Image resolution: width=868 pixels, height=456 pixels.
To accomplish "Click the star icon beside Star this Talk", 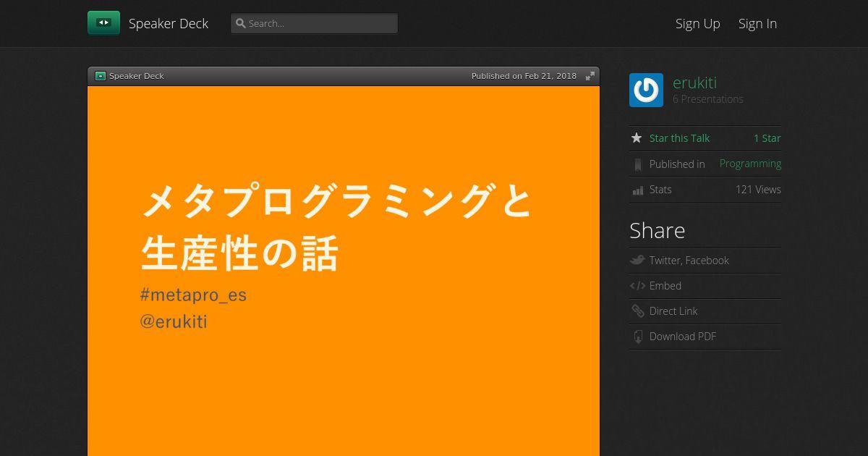I will 637,138.
